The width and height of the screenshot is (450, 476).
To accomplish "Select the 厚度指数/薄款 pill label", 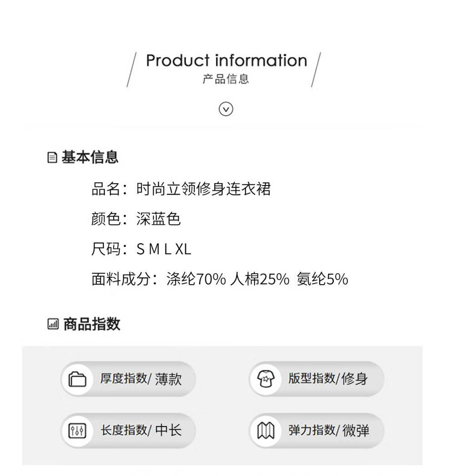I will point(141,379).
